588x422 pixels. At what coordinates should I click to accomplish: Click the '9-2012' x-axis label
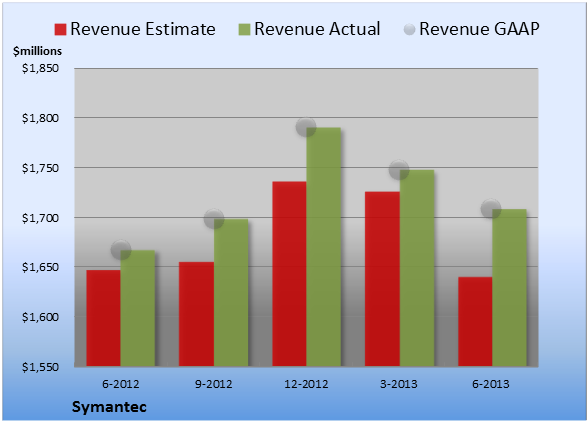tap(213, 384)
